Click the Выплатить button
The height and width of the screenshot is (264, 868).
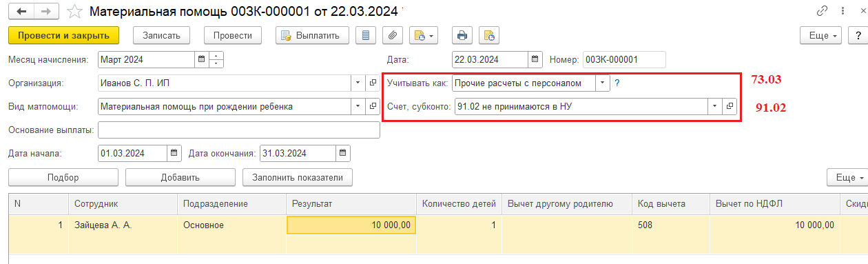pyautogui.click(x=311, y=35)
